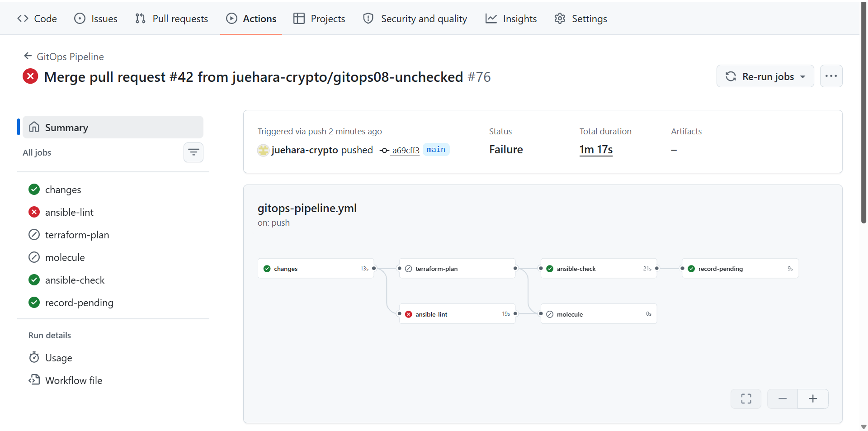Open the Actions tab

click(x=251, y=19)
